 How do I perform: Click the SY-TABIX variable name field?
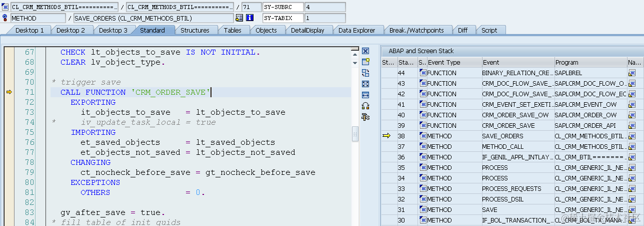pos(283,18)
